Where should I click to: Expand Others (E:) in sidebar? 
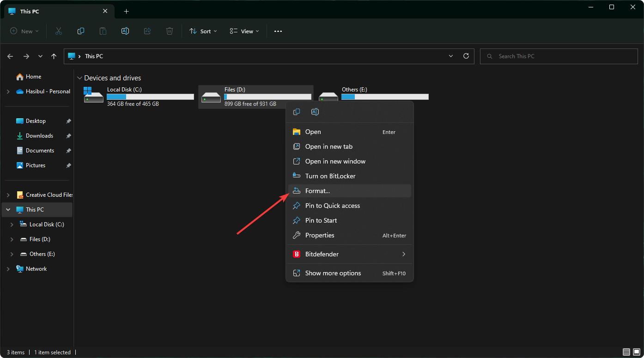click(x=12, y=254)
